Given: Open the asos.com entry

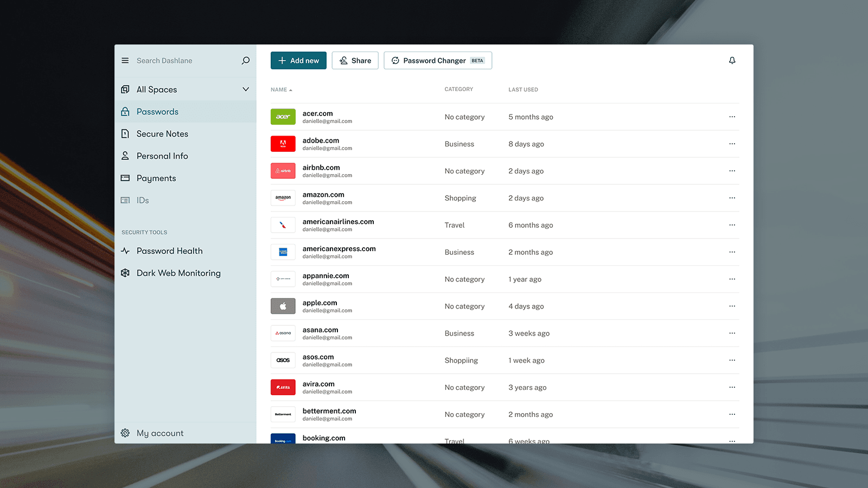Looking at the screenshot, I should (505, 361).
